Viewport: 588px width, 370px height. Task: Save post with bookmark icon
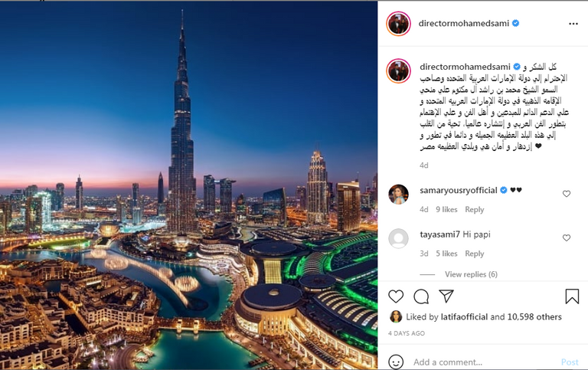click(x=572, y=296)
